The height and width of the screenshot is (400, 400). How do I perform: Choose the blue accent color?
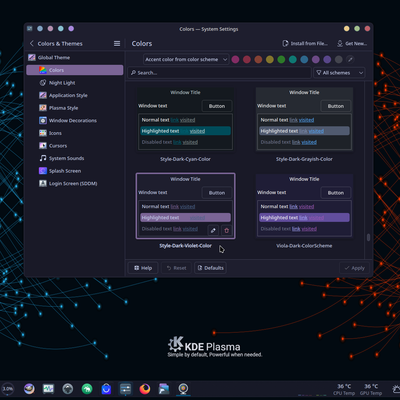(x=304, y=59)
